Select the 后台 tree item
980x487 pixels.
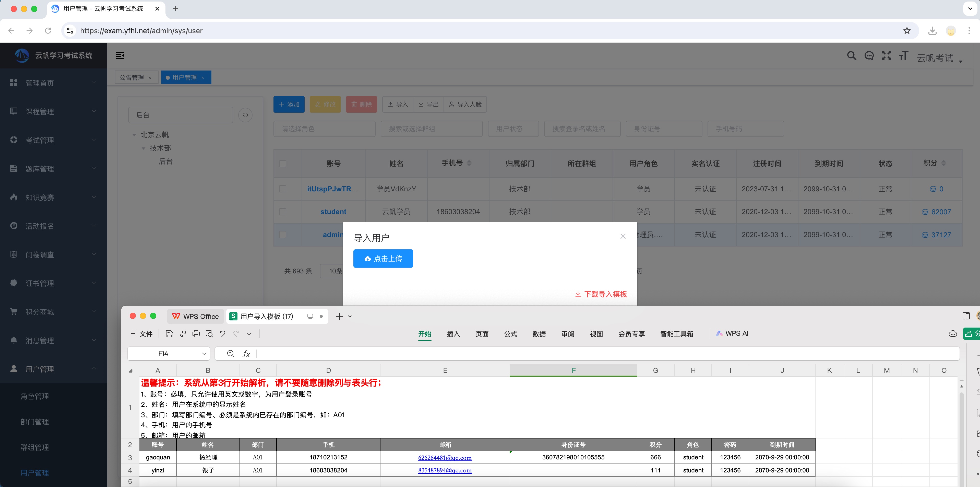[x=166, y=161]
